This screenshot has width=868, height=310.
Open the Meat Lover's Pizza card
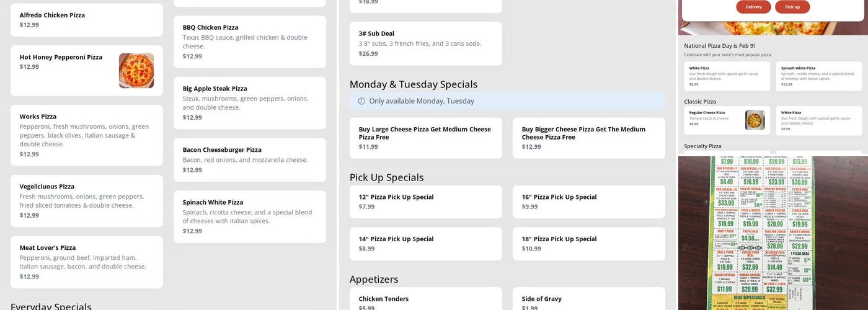87,262
